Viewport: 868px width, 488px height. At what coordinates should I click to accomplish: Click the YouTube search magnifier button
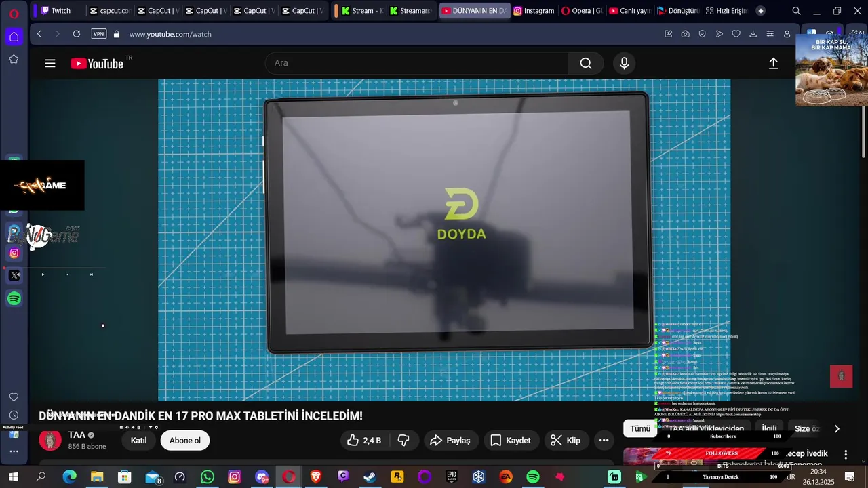[586, 63]
